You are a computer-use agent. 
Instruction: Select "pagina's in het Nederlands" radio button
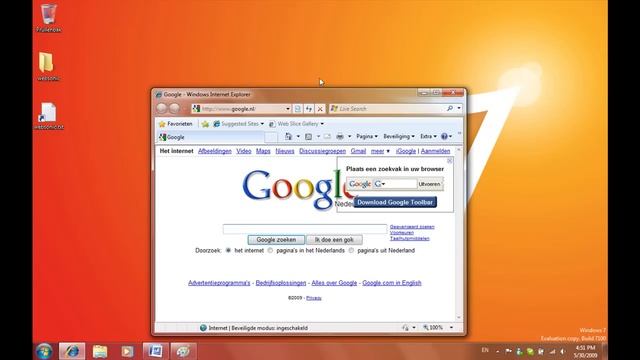tap(270, 250)
